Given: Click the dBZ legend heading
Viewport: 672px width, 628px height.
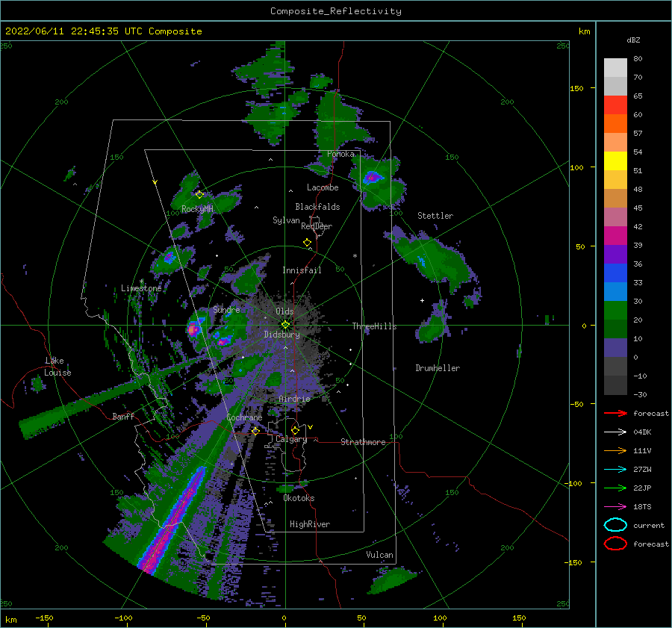Looking at the screenshot, I should [633, 40].
